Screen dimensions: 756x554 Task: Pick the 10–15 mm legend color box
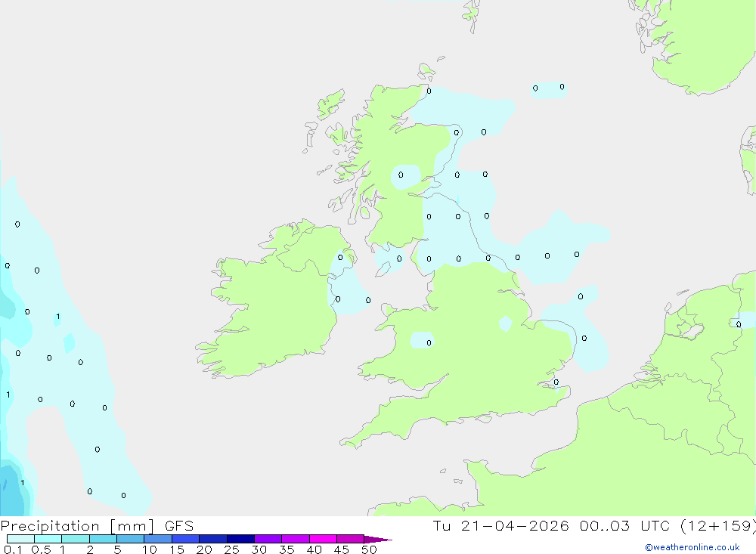coord(158,539)
